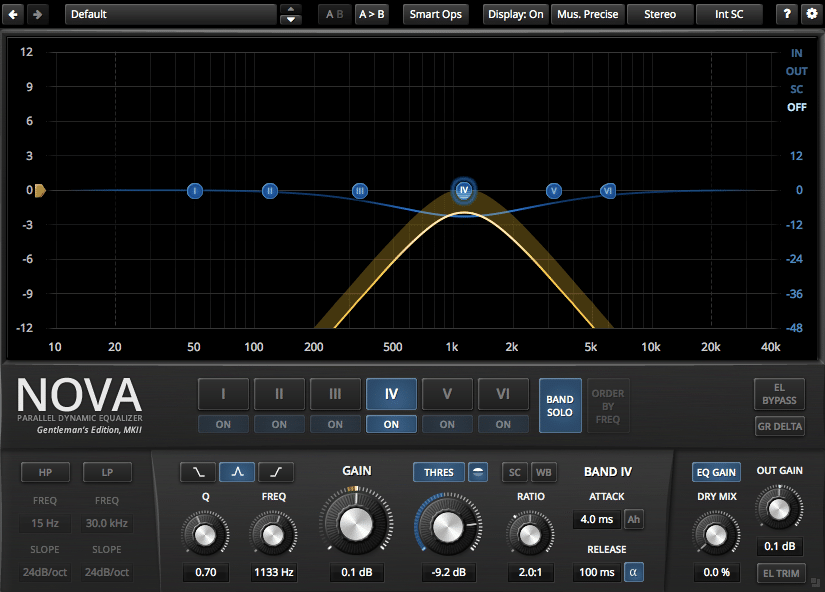Select band IV tab
The width and height of the screenshot is (825, 592).
click(x=391, y=394)
